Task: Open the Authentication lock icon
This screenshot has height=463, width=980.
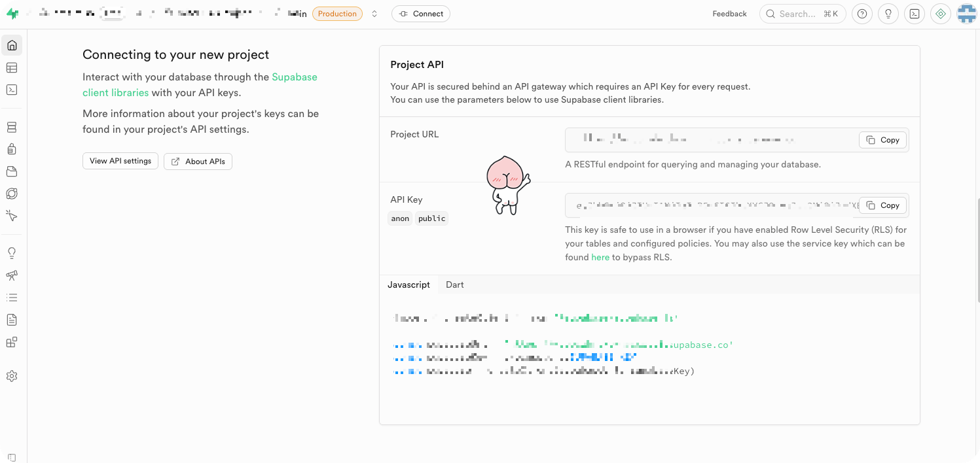Action: tap(12, 150)
